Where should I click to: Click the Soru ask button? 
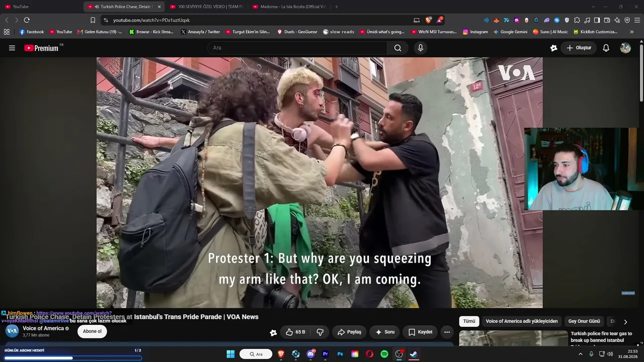(385, 332)
